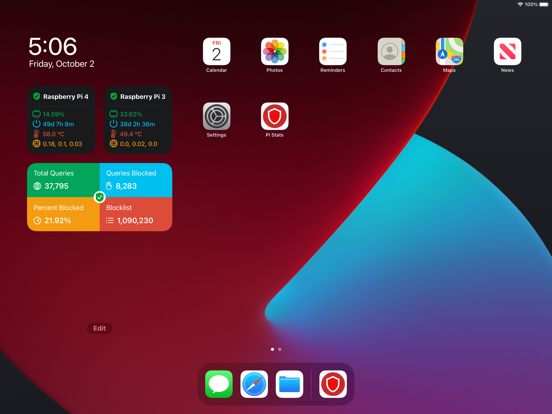Tap the Percent Blocked tile
This screenshot has width=552, height=414.
[x=63, y=214]
